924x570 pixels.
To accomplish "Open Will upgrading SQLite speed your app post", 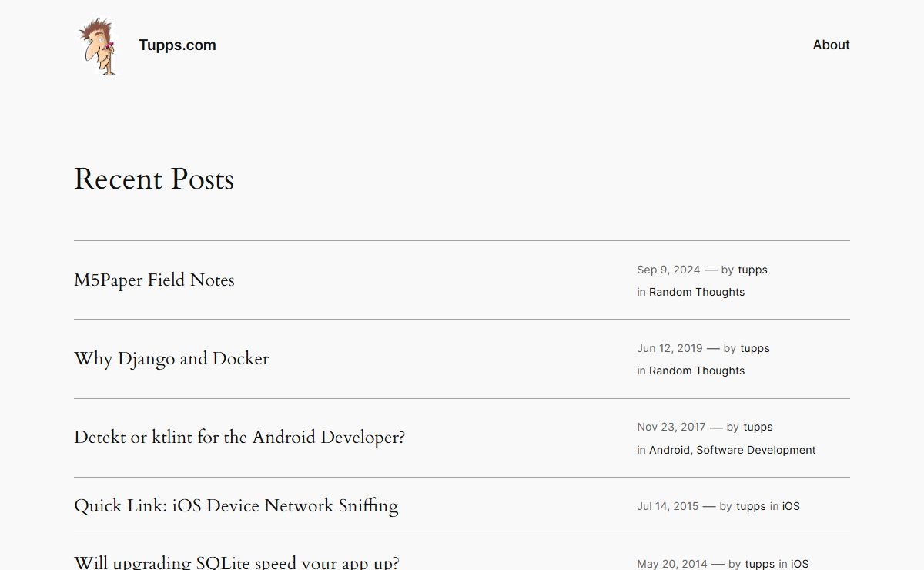I will point(236,562).
